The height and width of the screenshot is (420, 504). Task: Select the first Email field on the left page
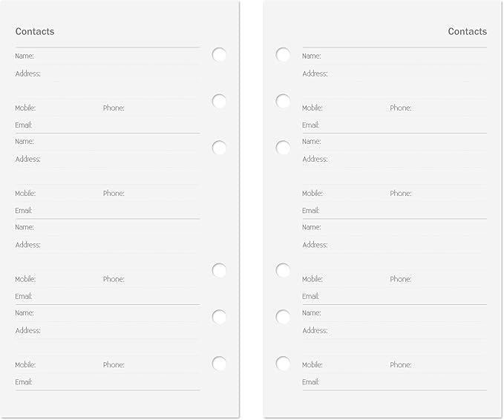pos(108,125)
